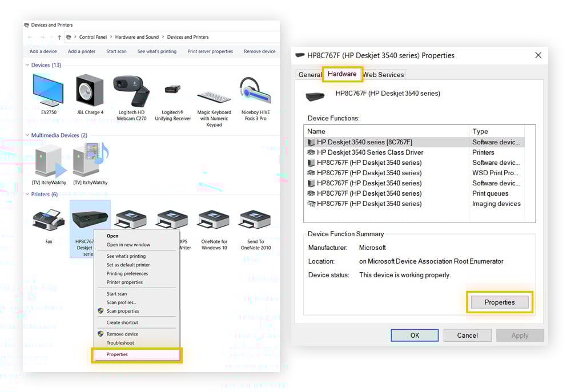
Task: Select the Niceboy HIVE Pods 3 Pro headset
Action: pyautogui.click(x=255, y=91)
